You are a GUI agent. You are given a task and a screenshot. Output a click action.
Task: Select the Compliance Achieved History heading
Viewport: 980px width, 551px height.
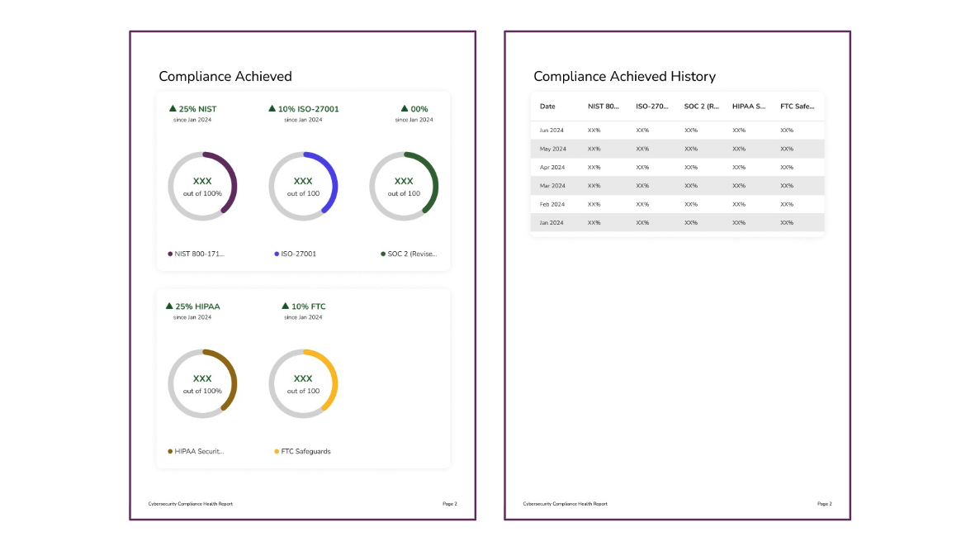coord(624,76)
